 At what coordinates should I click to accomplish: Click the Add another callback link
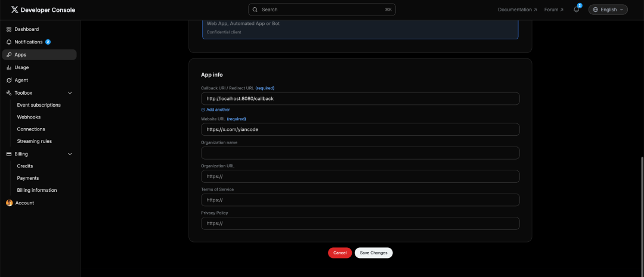(x=215, y=110)
